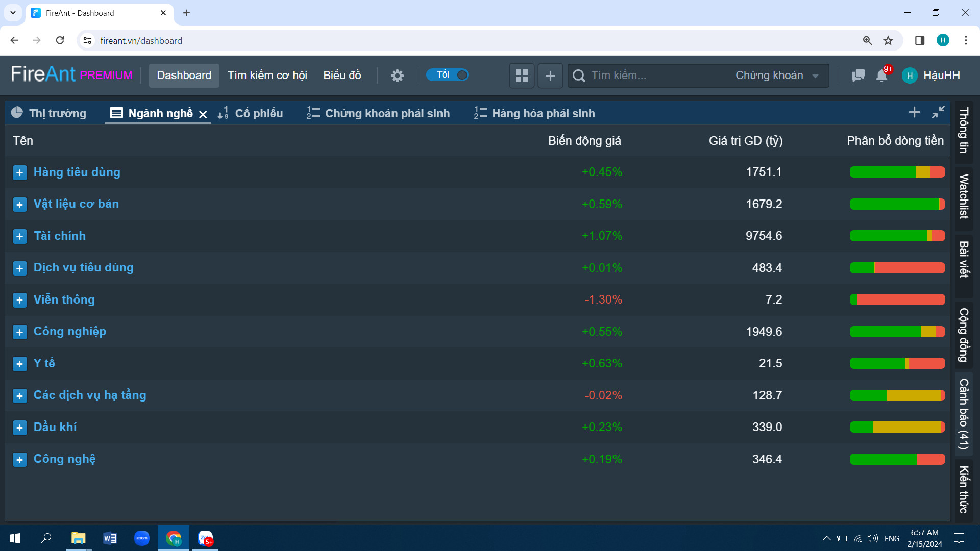980x551 pixels.
Task: Expand the Tài chính sector
Action: click(x=19, y=236)
